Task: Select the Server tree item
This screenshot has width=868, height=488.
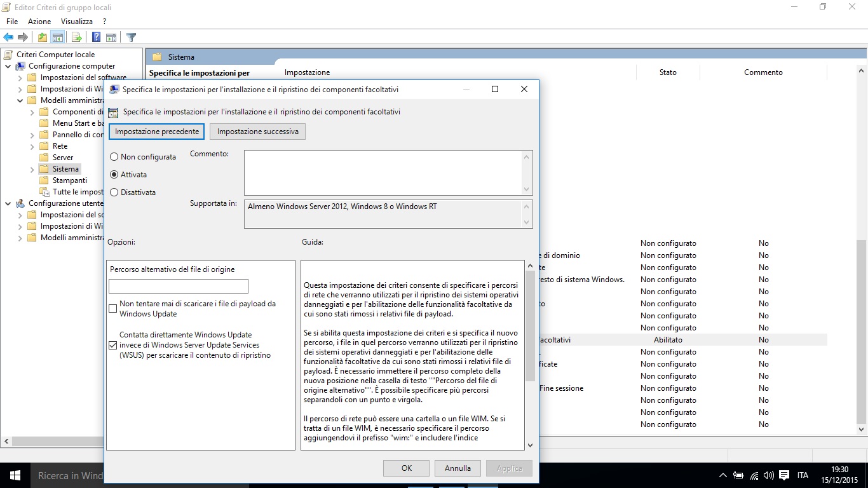Action: [63, 158]
